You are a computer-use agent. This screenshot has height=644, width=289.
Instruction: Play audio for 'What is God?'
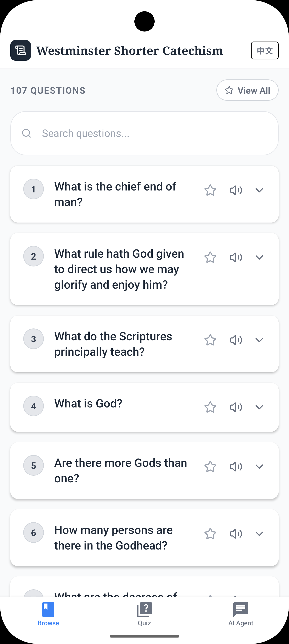(236, 407)
